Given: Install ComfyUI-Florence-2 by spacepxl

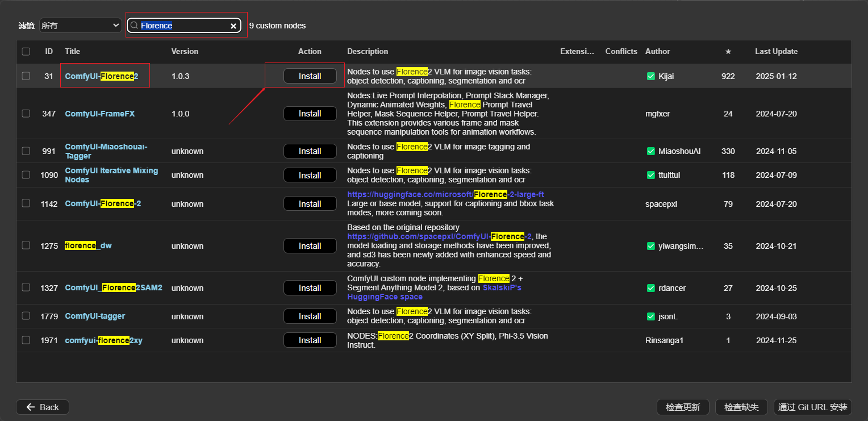Looking at the screenshot, I should pyautogui.click(x=310, y=203).
